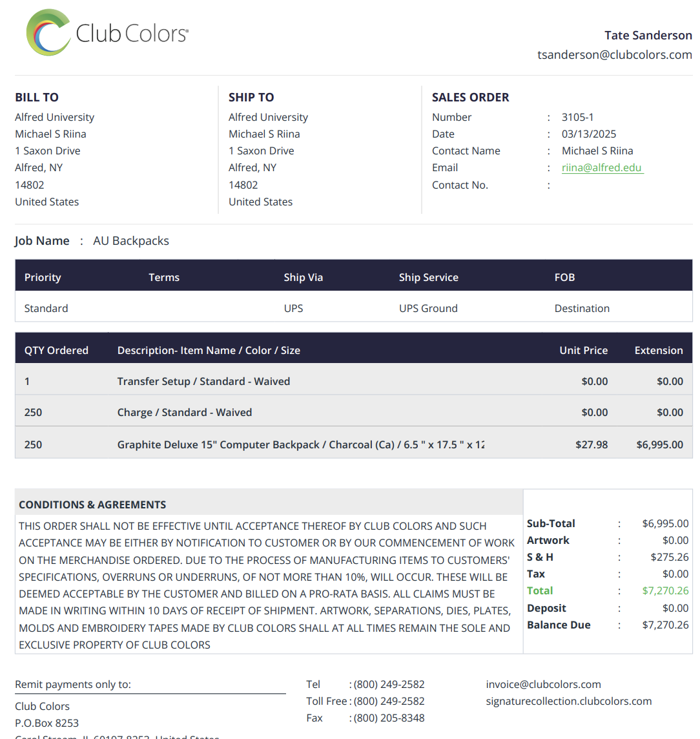Click the Fax number (800) 205-8348
This screenshot has width=700, height=739.
pos(389,718)
